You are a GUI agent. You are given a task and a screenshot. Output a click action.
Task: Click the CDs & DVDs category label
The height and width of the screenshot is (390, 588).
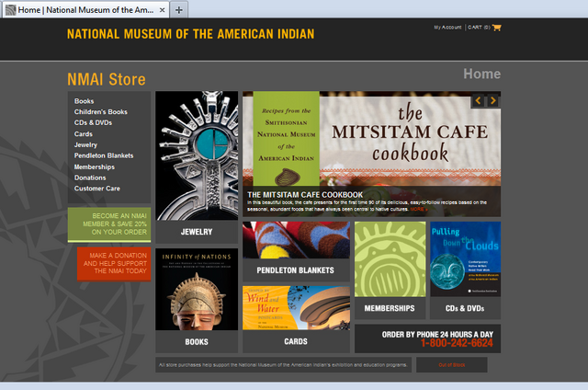(x=465, y=308)
